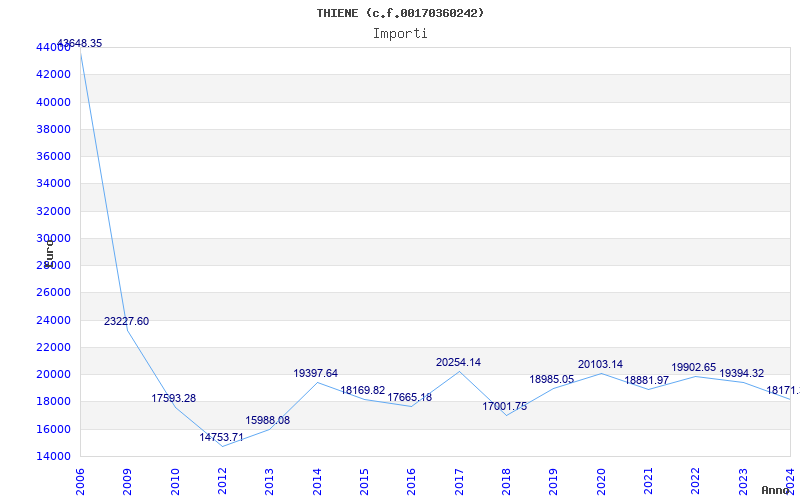Select the 23227.60 data point label

(126, 322)
